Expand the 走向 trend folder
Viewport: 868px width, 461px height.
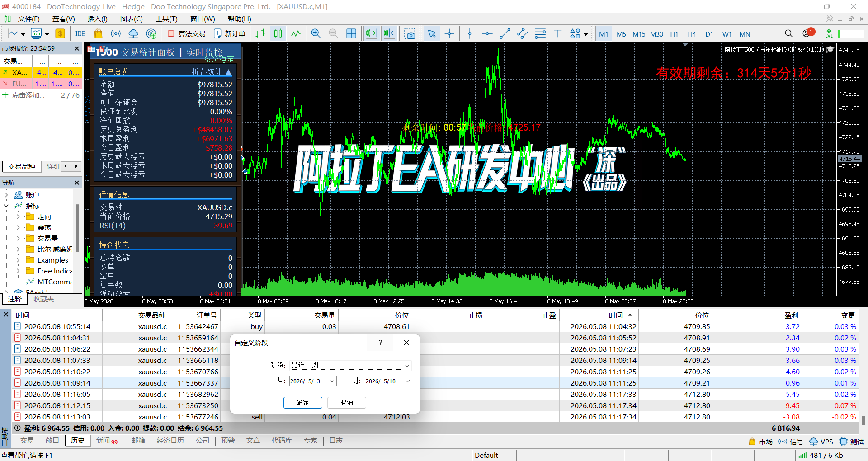(x=19, y=217)
